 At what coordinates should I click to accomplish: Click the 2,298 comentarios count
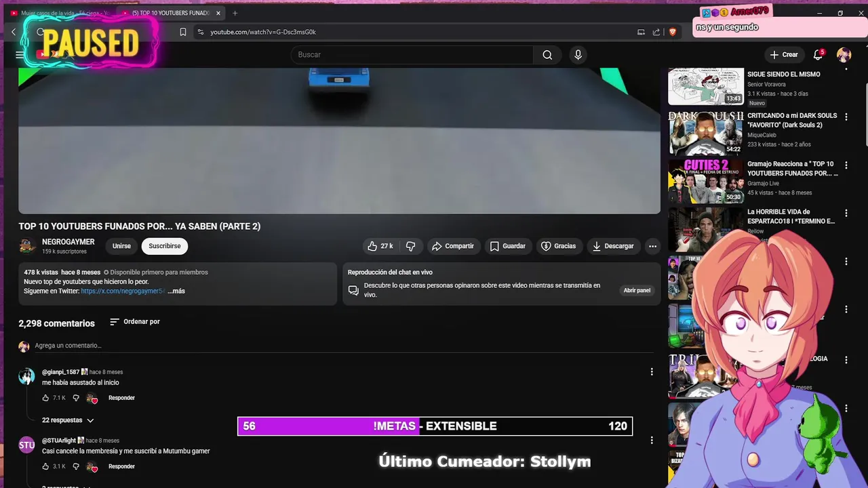click(x=56, y=323)
